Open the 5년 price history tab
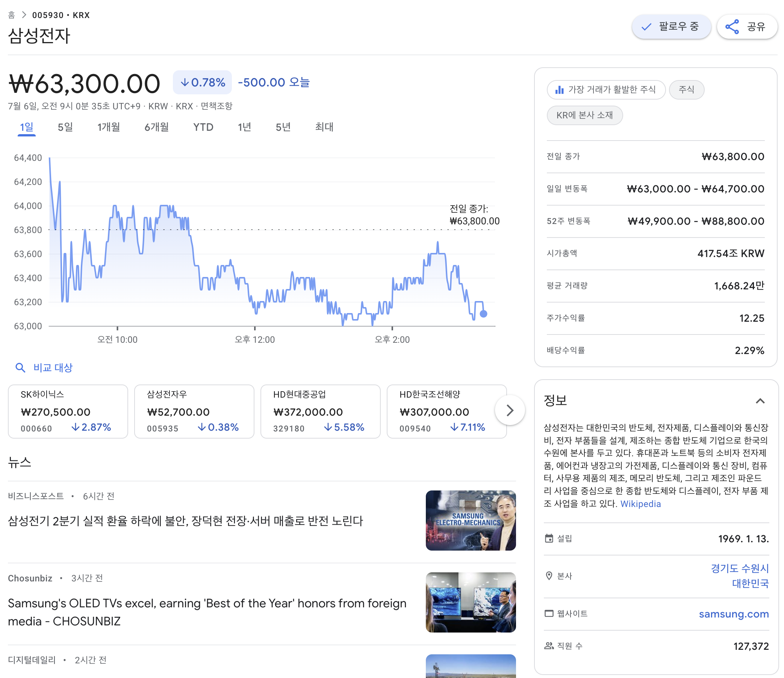The image size is (784, 678). click(283, 127)
